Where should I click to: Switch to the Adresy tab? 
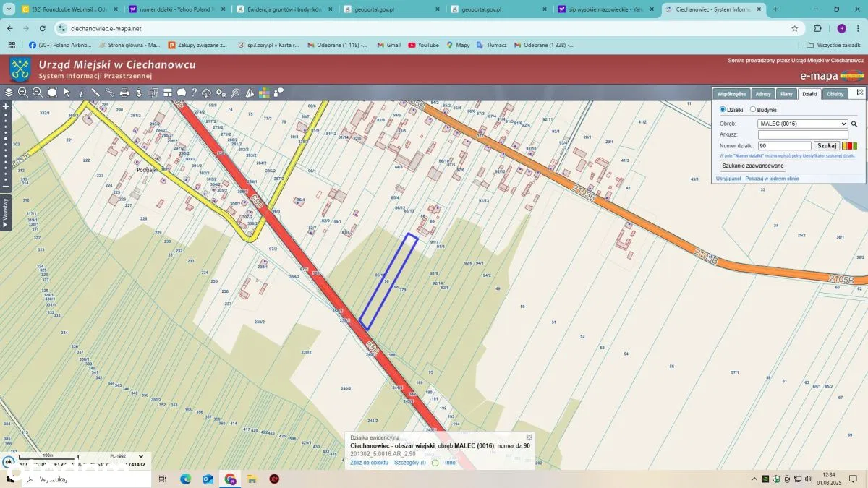click(762, 94)
